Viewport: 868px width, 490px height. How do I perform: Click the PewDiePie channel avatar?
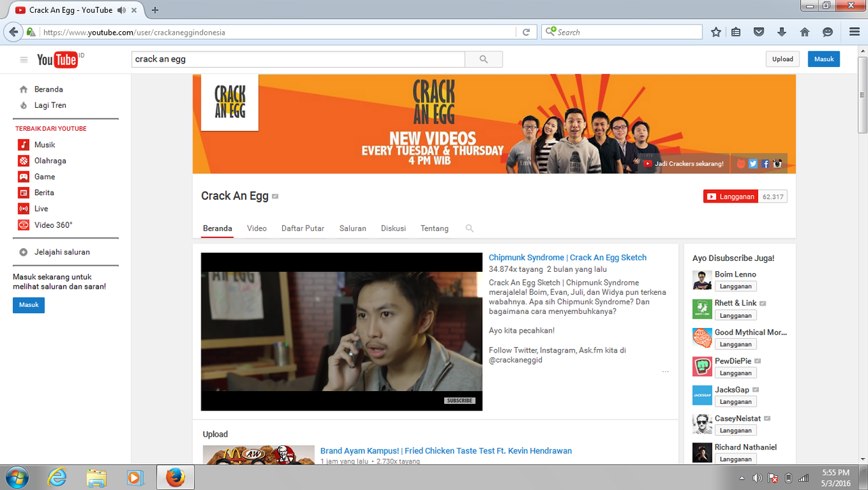[x=703, y=367]
